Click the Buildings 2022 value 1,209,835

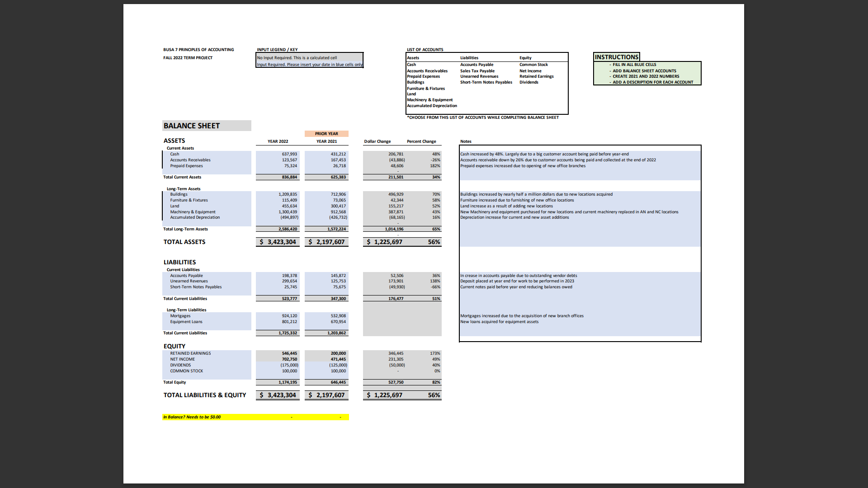(x=288, y=194)
